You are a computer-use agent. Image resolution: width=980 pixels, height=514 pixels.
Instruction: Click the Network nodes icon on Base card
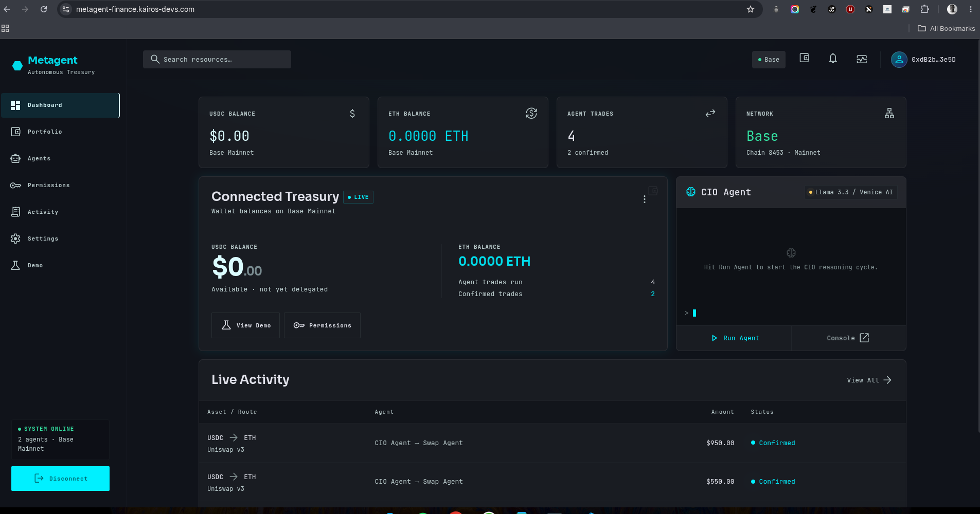(x=889, y=113)
